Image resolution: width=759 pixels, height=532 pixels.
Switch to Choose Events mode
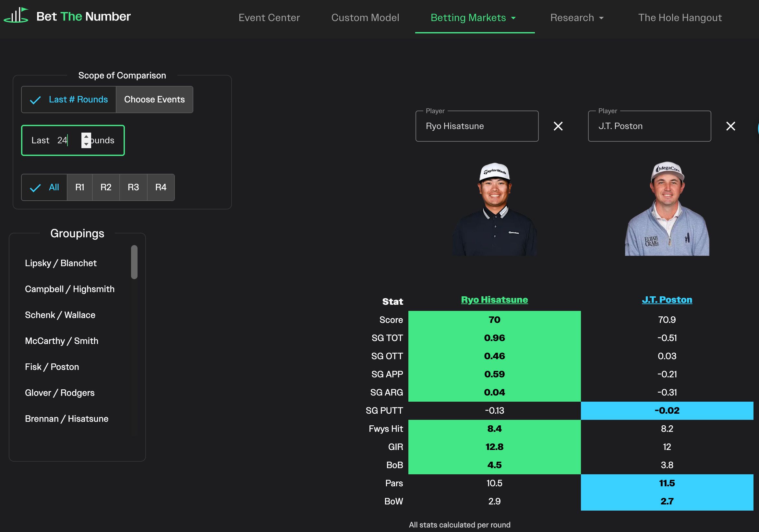(154, 100)
